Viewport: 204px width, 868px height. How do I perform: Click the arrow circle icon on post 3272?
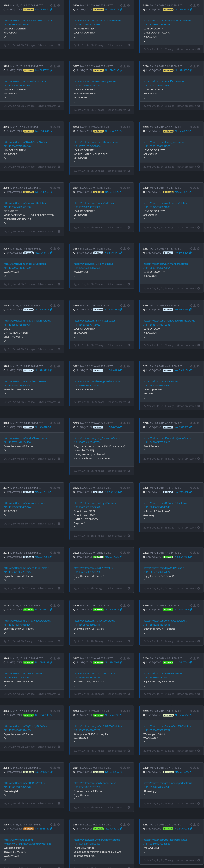click(x=198, y=553)
